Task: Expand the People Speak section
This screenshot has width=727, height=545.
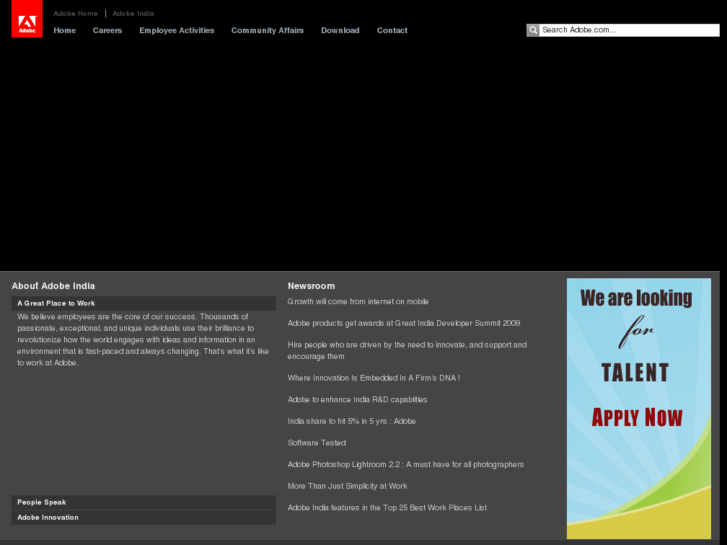Action: point(144,502)
